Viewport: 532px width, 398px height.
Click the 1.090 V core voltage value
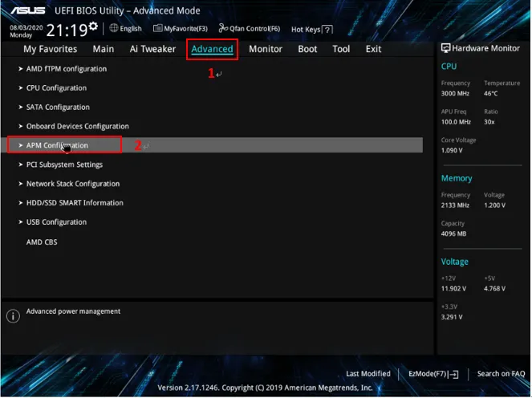click(x=452, y=151)
